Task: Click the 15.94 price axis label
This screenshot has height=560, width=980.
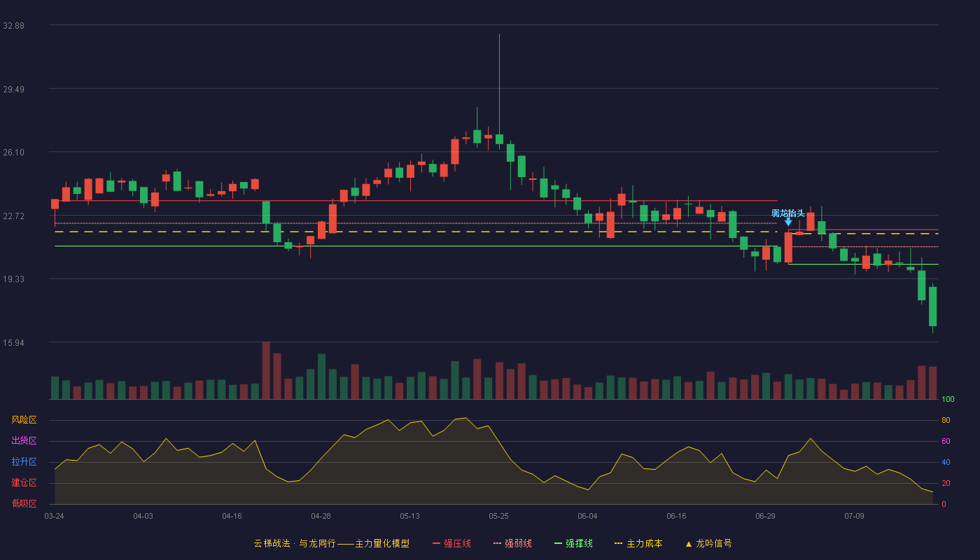Action: (14, 342)
